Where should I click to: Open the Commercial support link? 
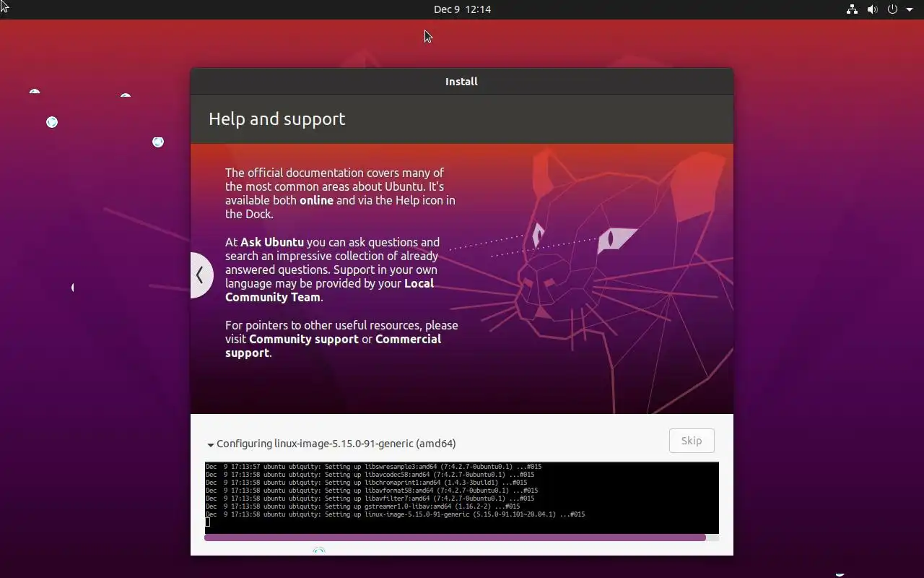tap(333, 346)
